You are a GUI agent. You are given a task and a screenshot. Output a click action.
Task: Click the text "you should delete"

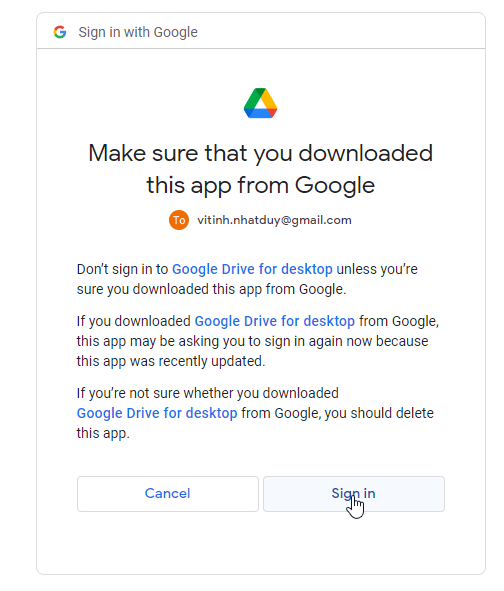379,413
